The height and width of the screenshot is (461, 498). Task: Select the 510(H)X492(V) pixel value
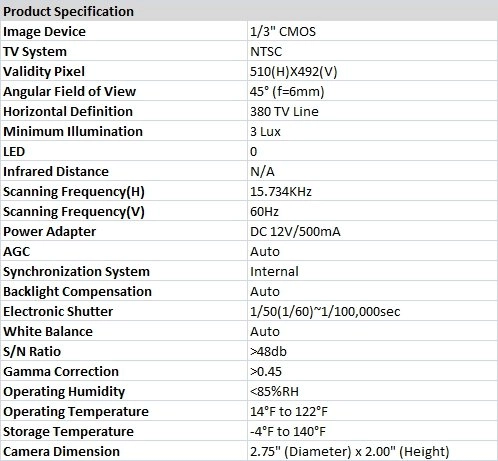click(293, 72)
